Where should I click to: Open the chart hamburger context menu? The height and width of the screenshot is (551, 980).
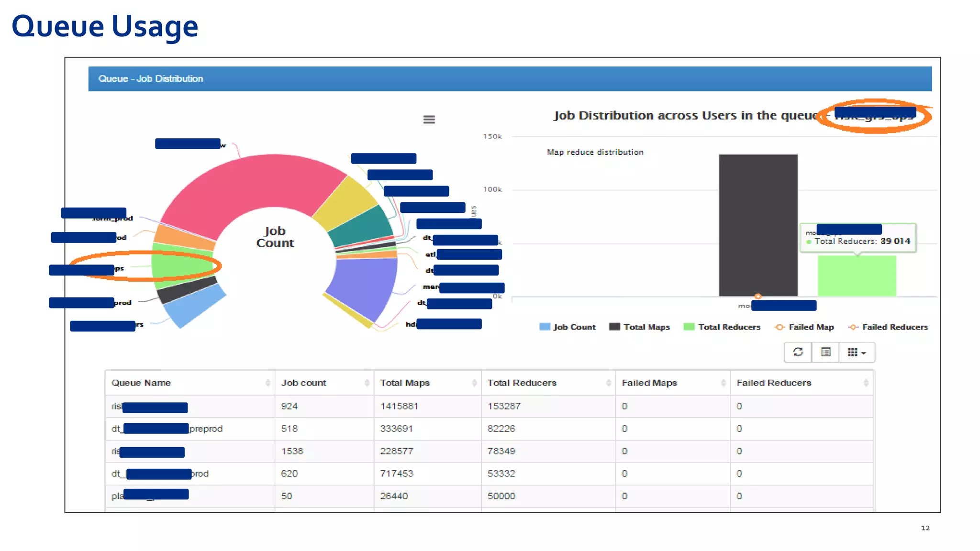pos(429,120)
